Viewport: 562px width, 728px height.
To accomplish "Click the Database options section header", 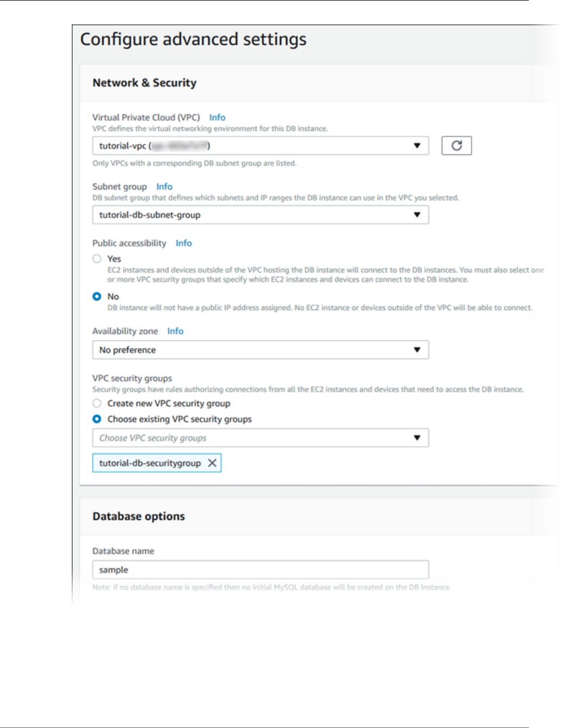I will pos(139,517).
